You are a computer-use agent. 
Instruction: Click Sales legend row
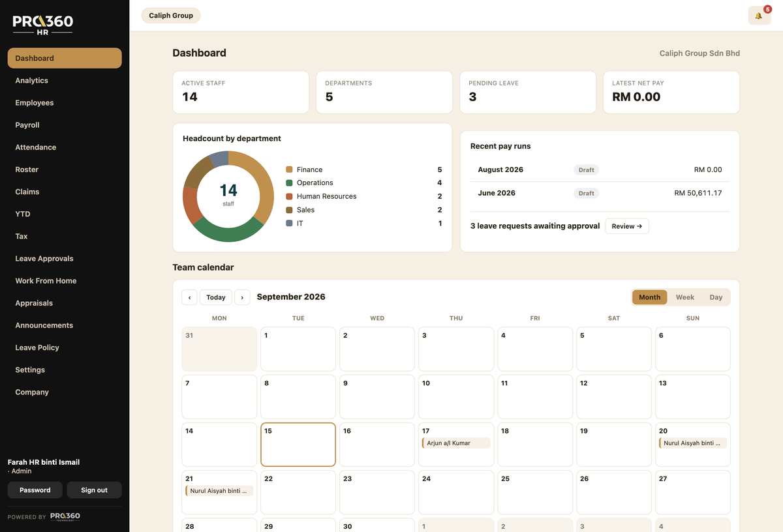[364, 210]
